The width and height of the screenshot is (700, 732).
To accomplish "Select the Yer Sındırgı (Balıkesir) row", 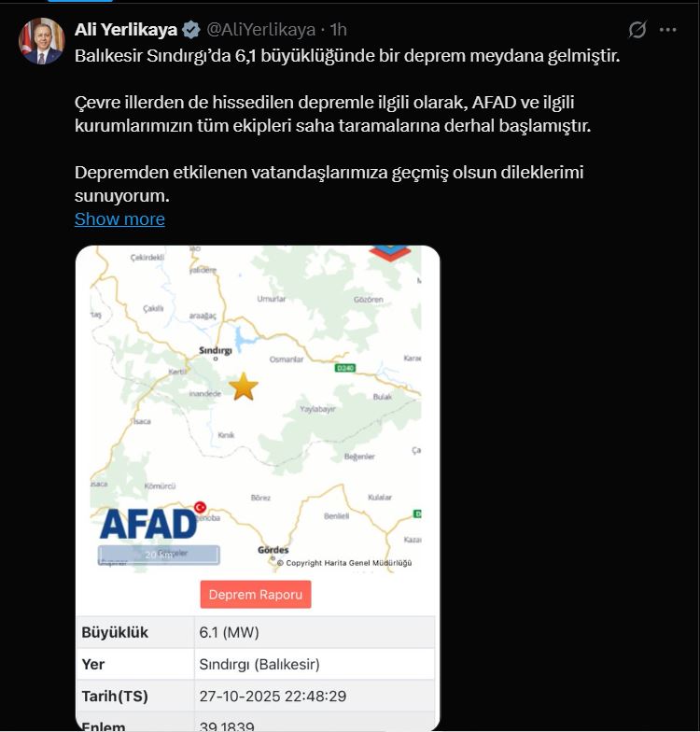I will [255, 664].
